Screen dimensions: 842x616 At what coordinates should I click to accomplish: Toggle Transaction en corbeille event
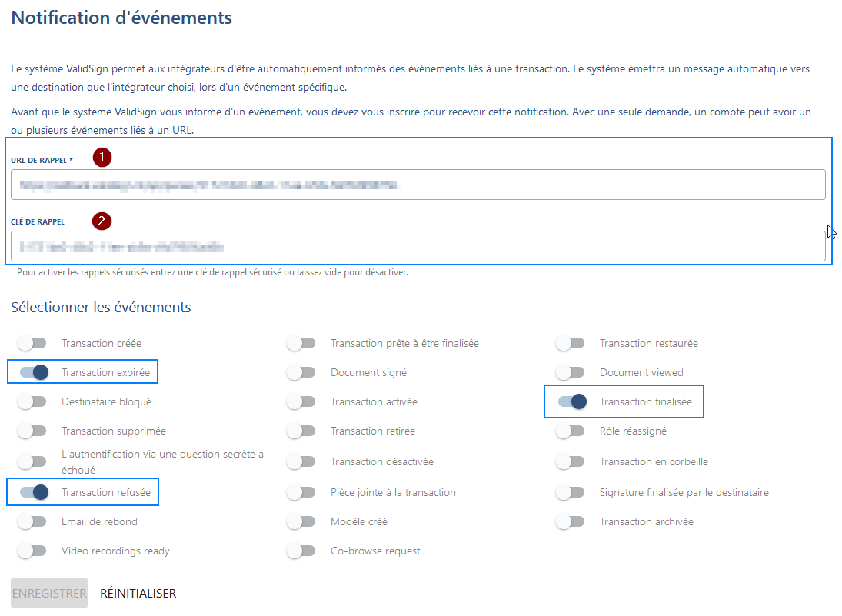pos(571,461)
